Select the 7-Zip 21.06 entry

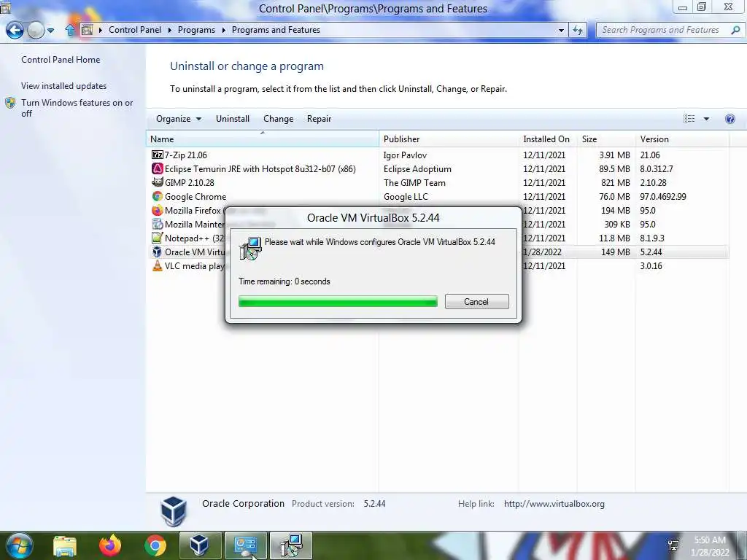186,155
